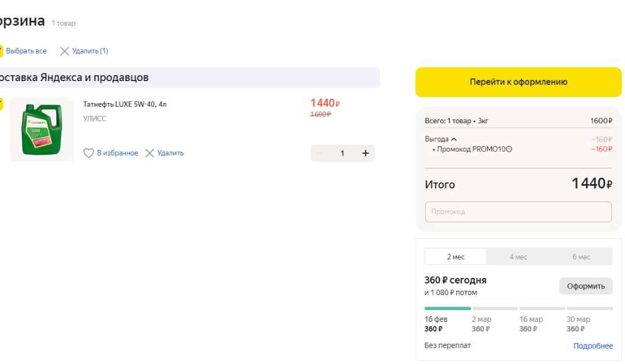Image resolution: width=625 pixels, height=364 pixels.
Task: Delete the Татнефть item using its Удалить link
Action: tap(170, 153)
